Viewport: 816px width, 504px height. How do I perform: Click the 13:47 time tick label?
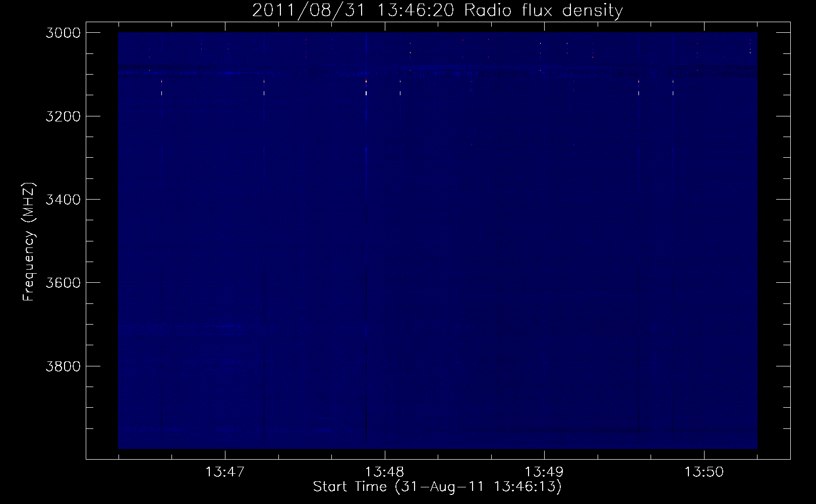[225, 472]
